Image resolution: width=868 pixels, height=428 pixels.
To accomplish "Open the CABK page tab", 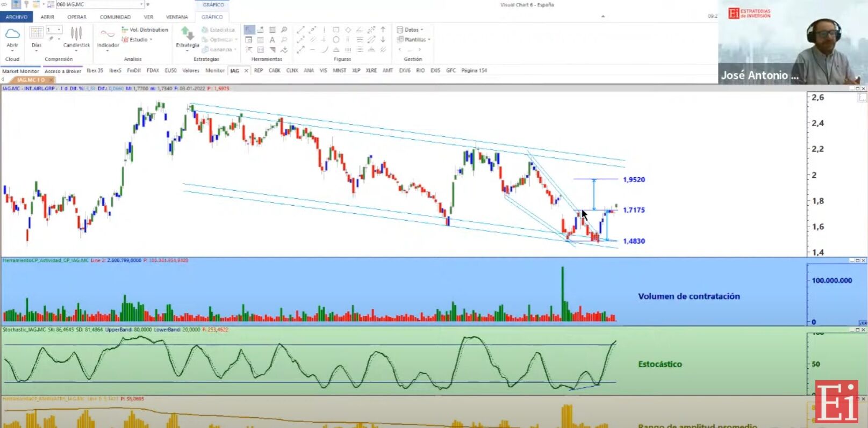I will (x=275, y=70).
